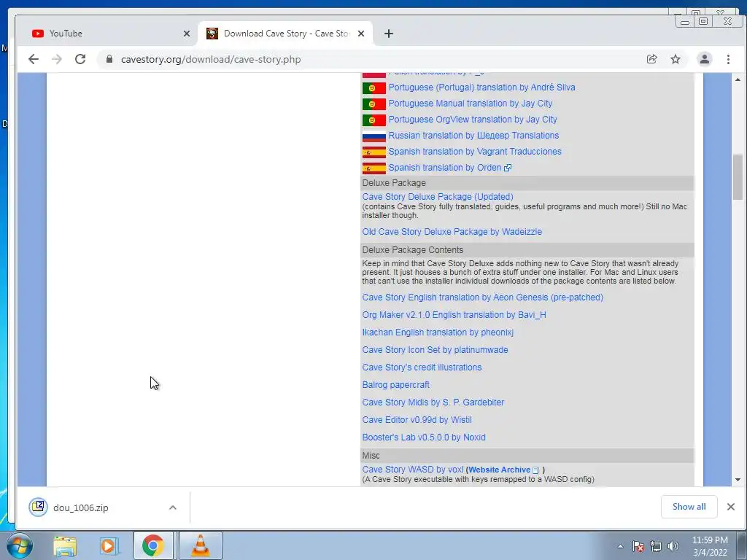Open Spanish translation by Vagrant Traducciones
The height and width of the screenshot is (560, 747).
(x=475, y=152)
